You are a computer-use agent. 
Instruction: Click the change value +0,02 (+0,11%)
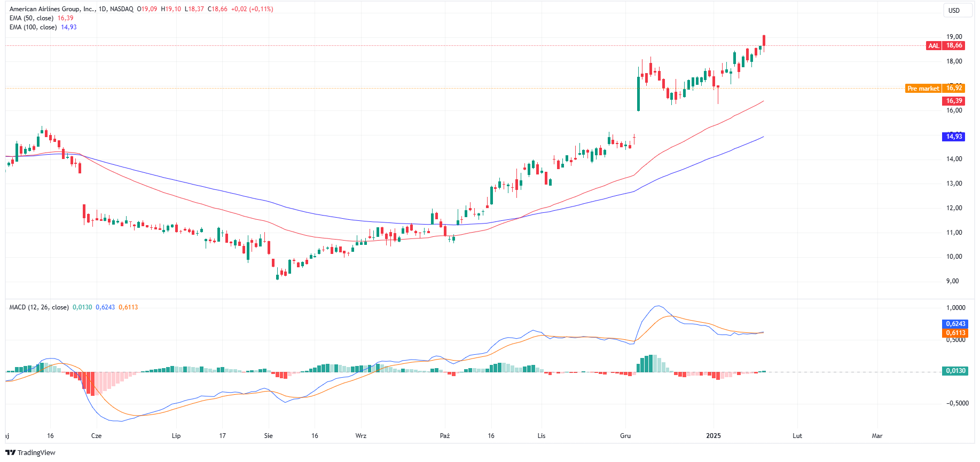click(252, 9)
